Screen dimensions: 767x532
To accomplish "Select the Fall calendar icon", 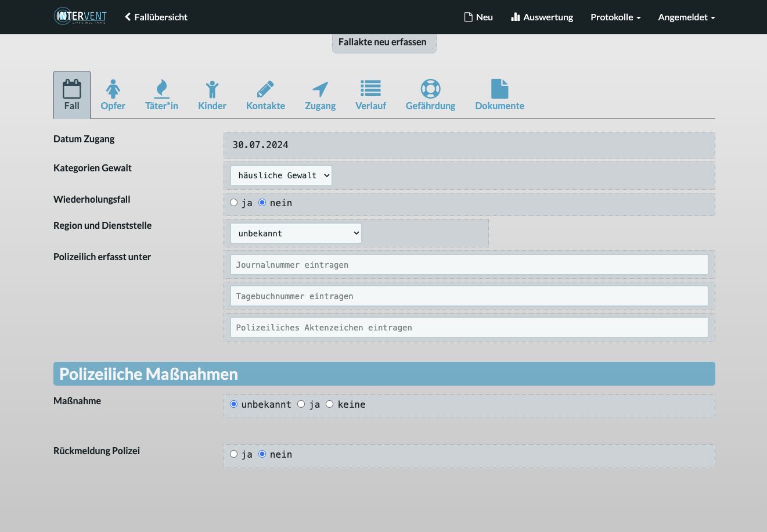I will tap(72, 89).
